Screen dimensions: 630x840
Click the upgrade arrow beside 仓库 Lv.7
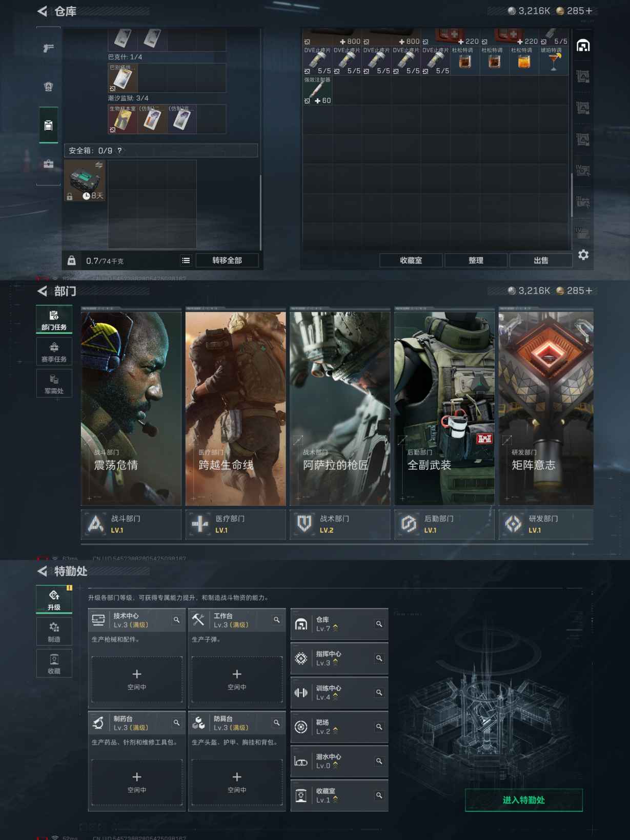336,628
